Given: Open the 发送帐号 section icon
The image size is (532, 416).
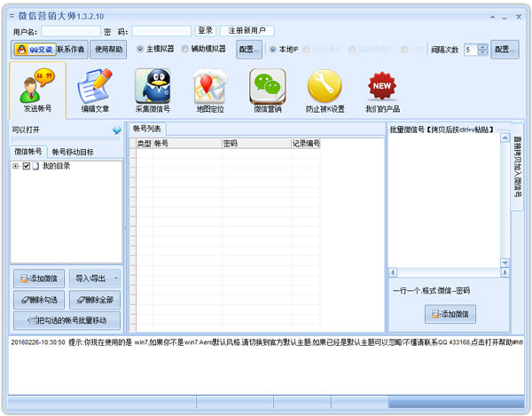Looking at the screenshot, I should (x=37, y=90).
